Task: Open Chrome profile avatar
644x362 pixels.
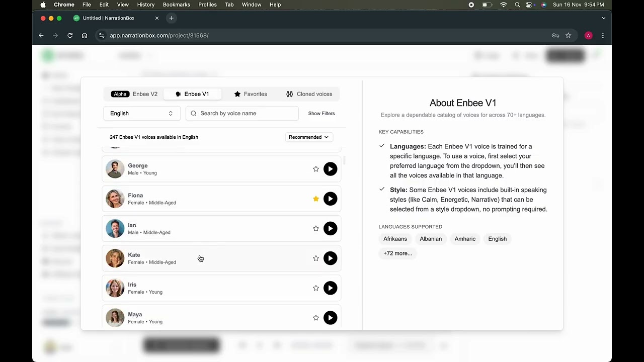Action: point(588,35)
